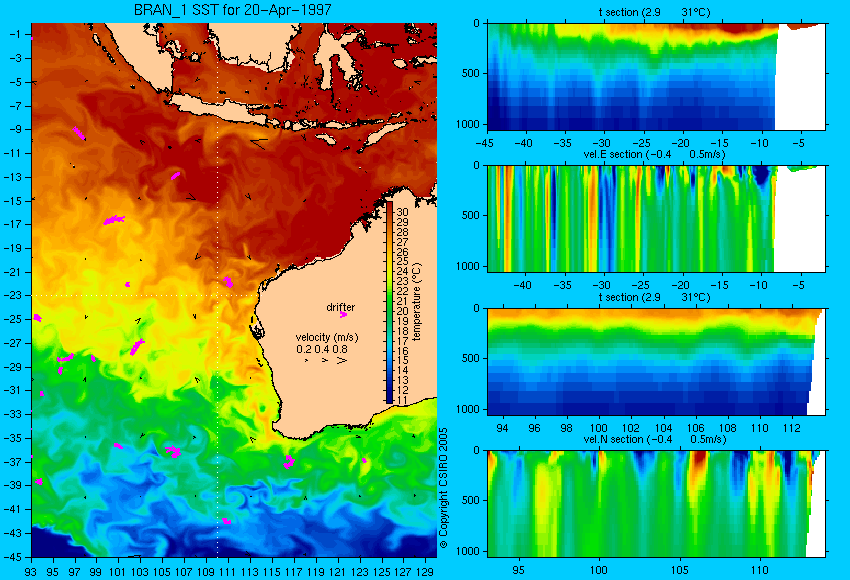Click the largest velocity arrow in the legend

[342, 360]
